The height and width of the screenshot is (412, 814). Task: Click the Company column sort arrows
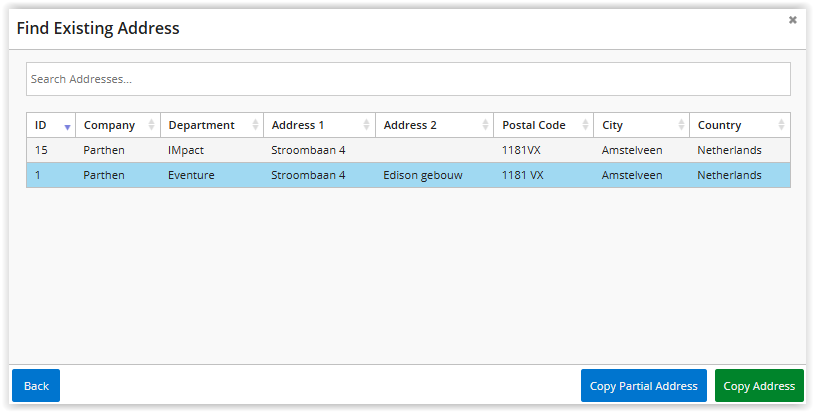tap(151, 125)
